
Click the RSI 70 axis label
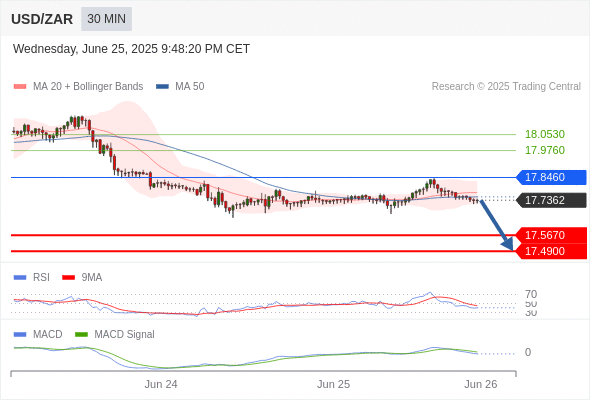(x=531, y=294)
